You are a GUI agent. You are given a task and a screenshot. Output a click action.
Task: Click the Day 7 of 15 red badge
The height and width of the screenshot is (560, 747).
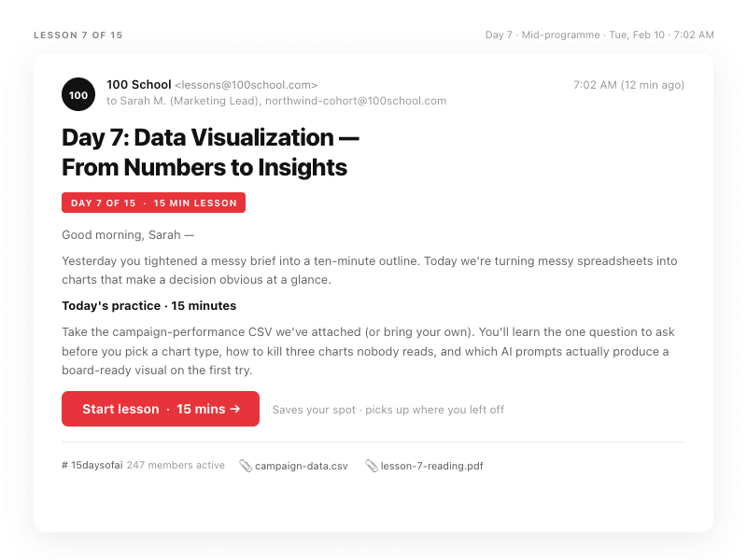[153, 203]
